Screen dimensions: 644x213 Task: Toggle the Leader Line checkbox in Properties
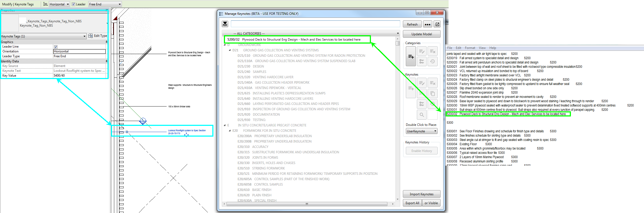pyautogui.click(x=56, y=47)
